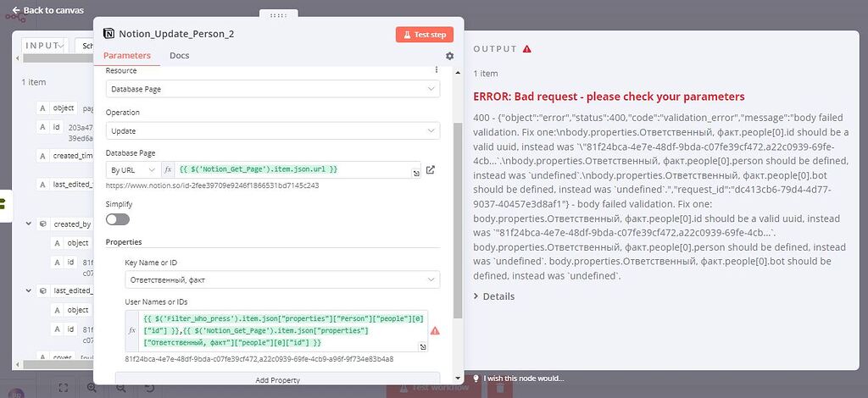
Task: Click the Notion node logo icon
Action: [x=108, y=34]
